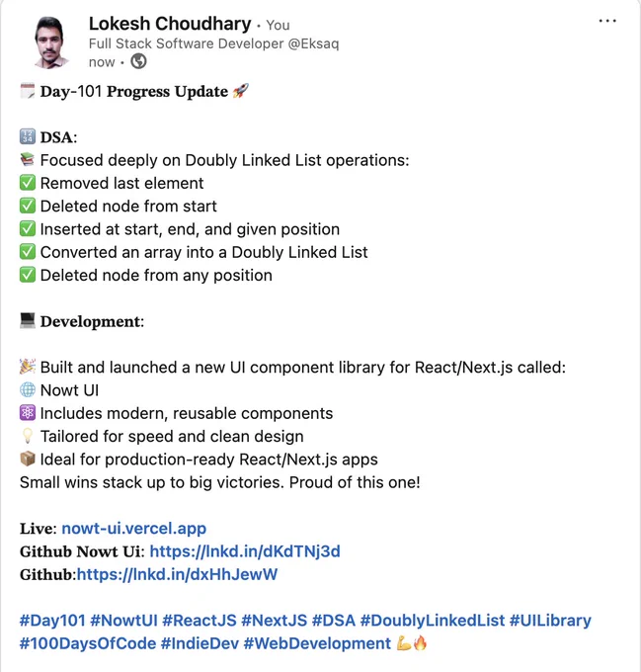Click the globe public visibility icon
641x672 pixels.
[x=138, y=61]
